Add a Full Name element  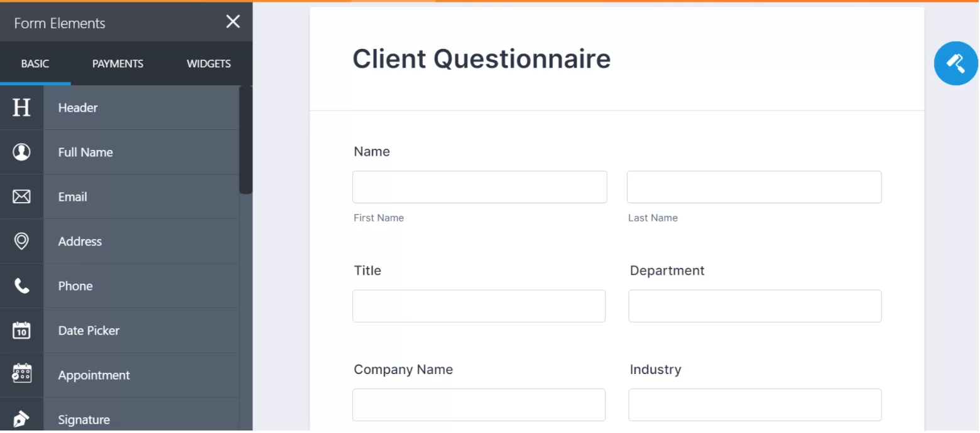141,152
